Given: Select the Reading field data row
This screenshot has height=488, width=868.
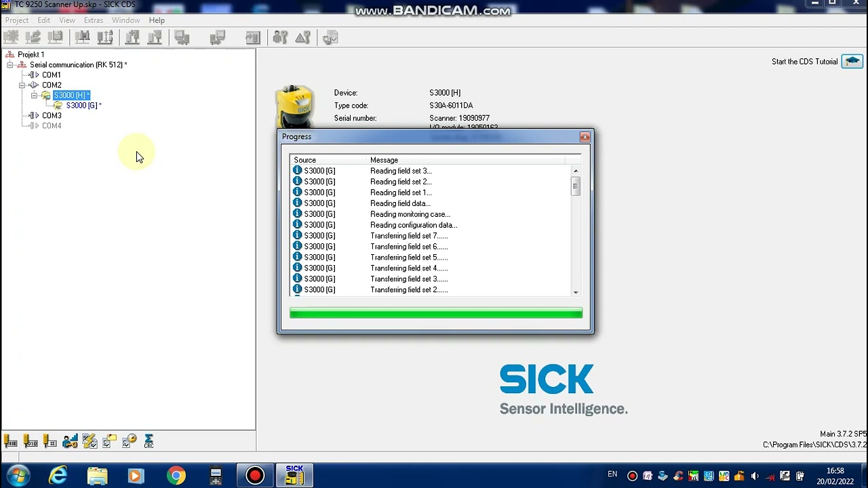Looking at the screenshot, I should click(x=431, y=203).
